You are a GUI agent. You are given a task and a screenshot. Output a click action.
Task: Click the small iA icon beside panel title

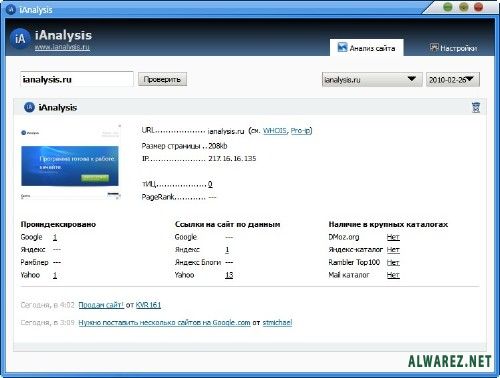click(29, 107)
